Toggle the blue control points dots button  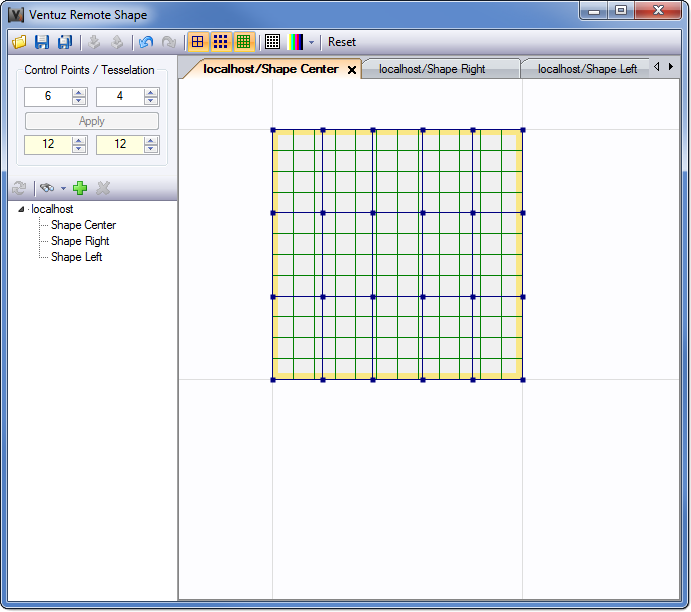(221, 42)
